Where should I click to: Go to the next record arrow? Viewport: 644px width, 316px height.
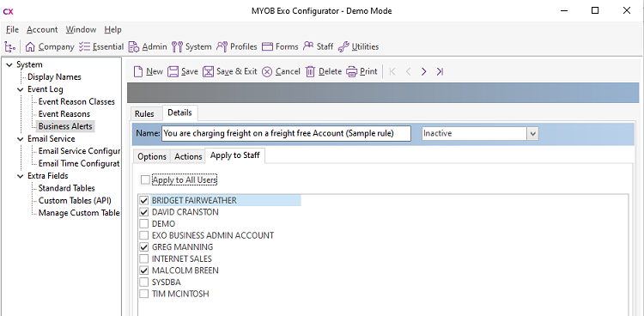coord(424,71)
